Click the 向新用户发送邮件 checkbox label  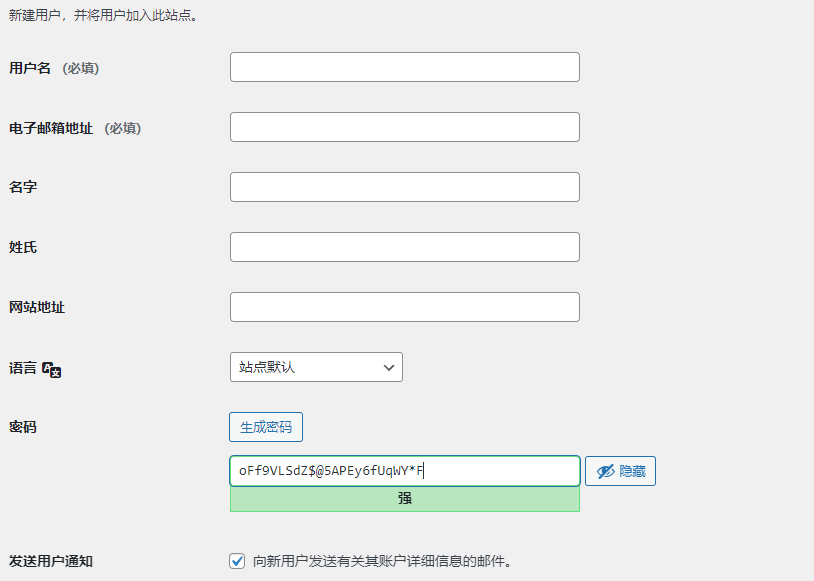pyautogui.click(x=380, y=561)
